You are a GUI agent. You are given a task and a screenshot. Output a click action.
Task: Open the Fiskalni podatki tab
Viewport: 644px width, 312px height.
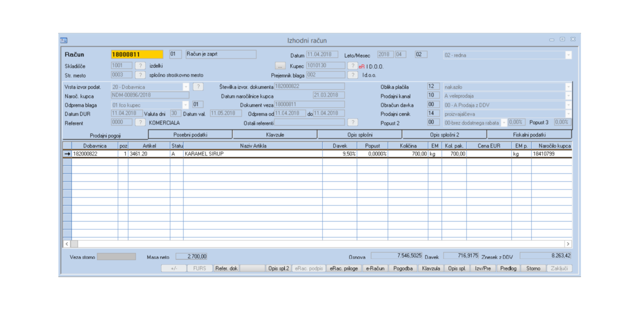tap(529, 134)
